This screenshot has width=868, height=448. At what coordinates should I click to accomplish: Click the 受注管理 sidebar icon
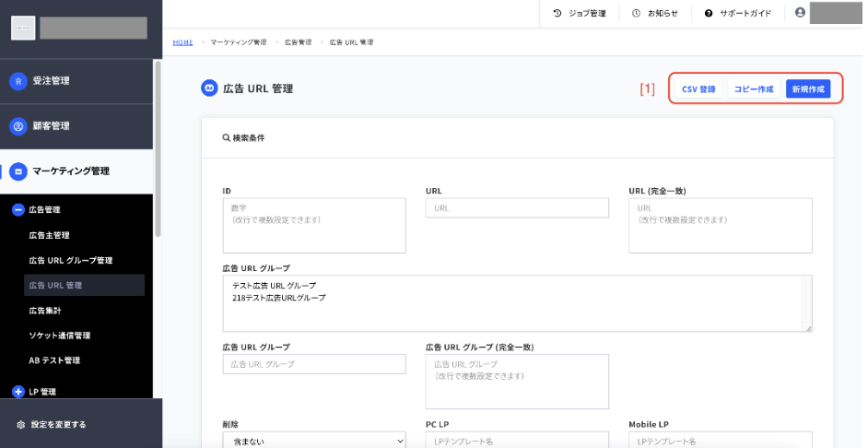click(x=18, y=81)
